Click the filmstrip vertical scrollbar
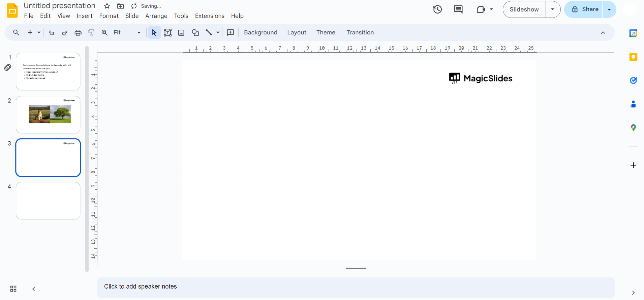 coord(87,159)
